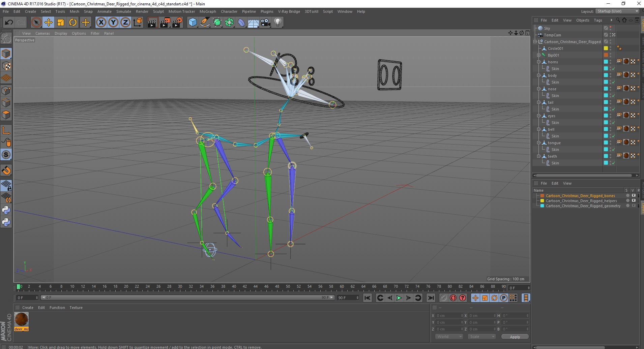Add a Cube primitive object
The width and height of the screenshot is (644, 349).
coord(193,23)
